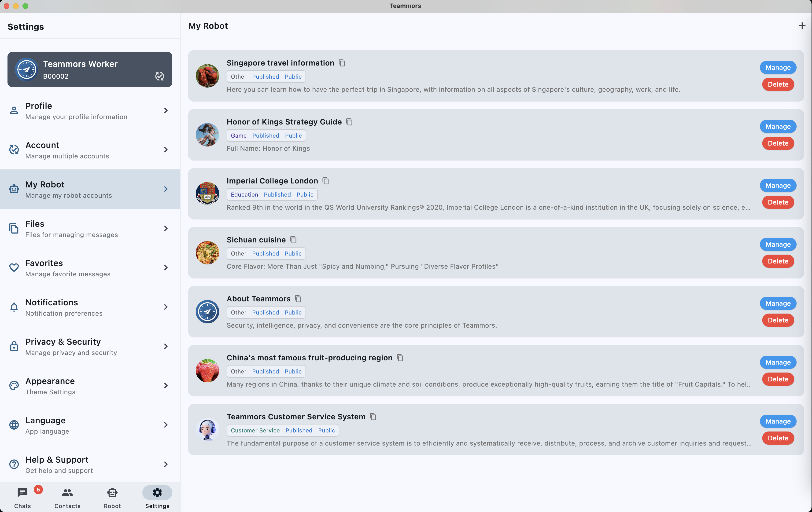The image size is (812, 512).
Task: Open Notifications preferences
Action: (90, 307)
